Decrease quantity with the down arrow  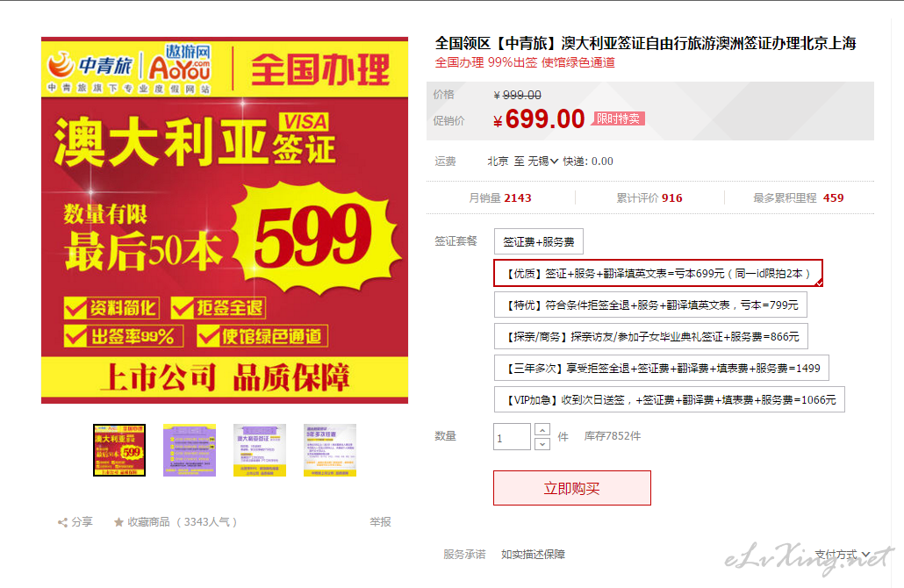[542, 444]
